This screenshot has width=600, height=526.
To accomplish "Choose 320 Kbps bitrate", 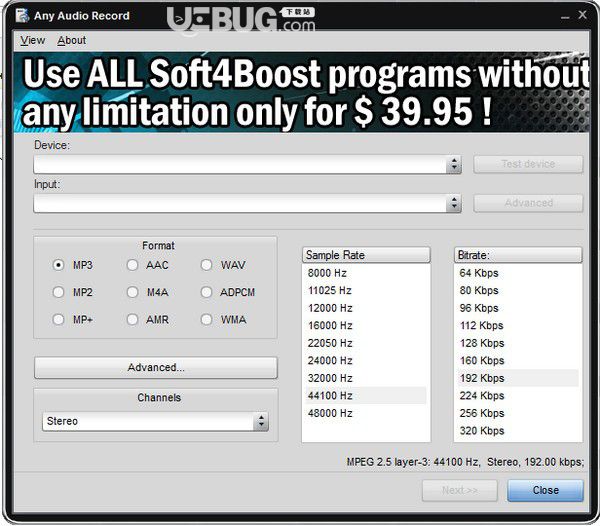I will click(518, 431).
